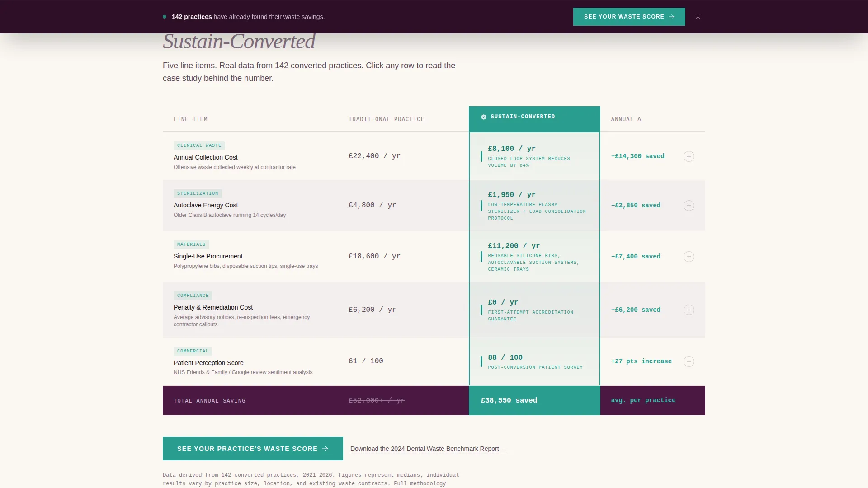Click the Penalty & Remediation Cost title
Viewport: 868px width, 488px height.
coord(213,307)
